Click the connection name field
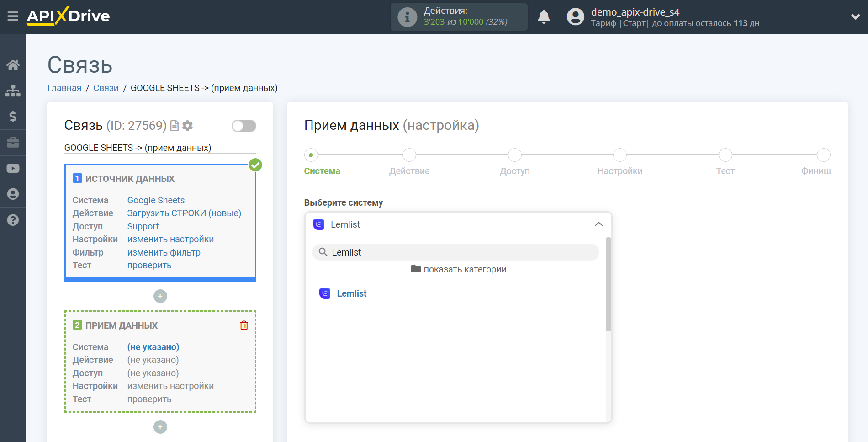 (x=160, y=148)
